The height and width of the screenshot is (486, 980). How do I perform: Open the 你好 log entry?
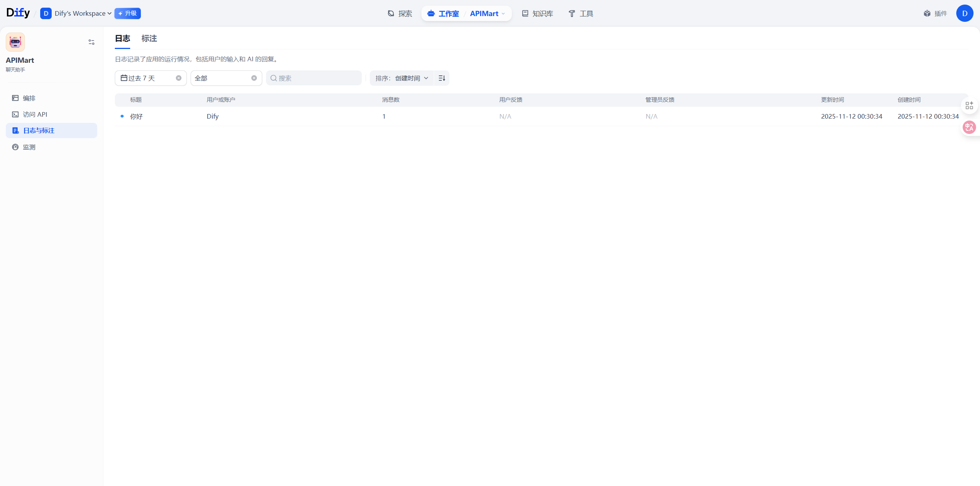(x=136, y=116)
